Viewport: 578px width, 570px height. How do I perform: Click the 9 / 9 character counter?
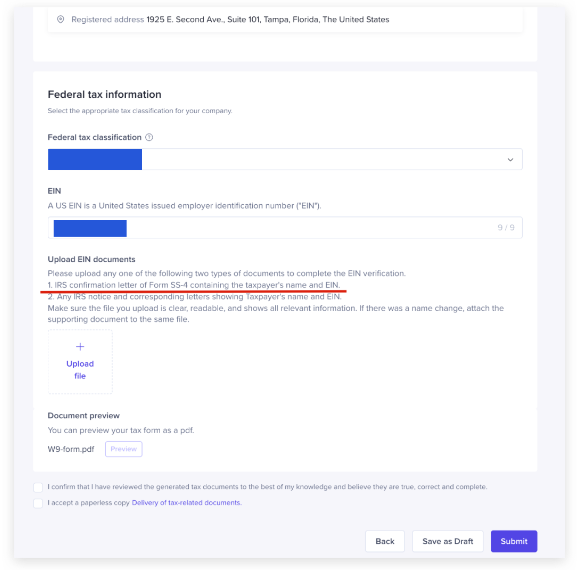(506, 227)
